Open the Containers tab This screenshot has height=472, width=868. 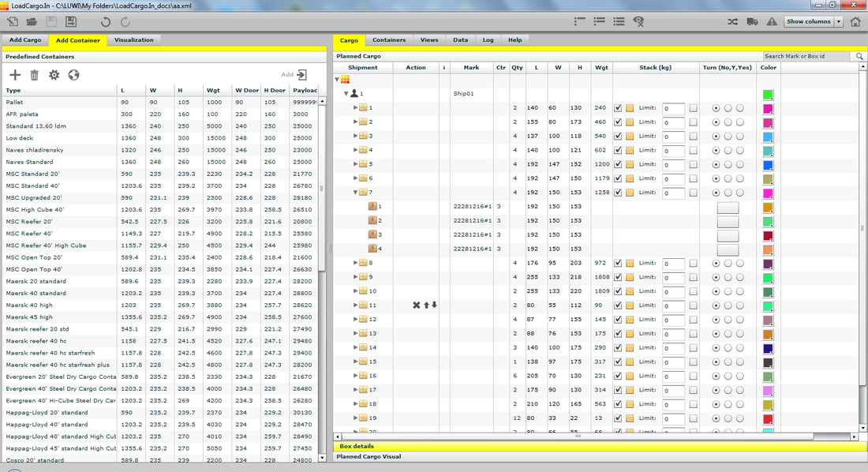389,40
